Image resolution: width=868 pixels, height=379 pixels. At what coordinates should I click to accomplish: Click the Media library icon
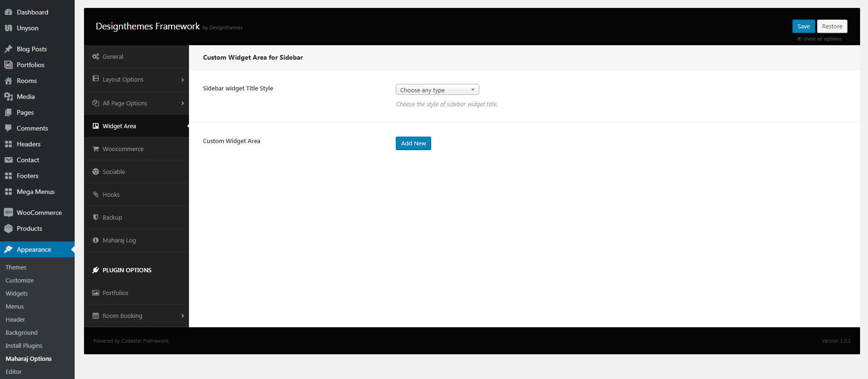tap(8, 96)
